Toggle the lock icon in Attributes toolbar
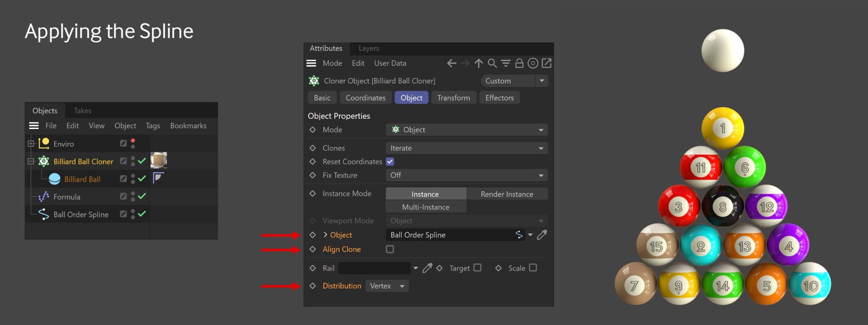868x325 pixels. [x=519, y=63]
